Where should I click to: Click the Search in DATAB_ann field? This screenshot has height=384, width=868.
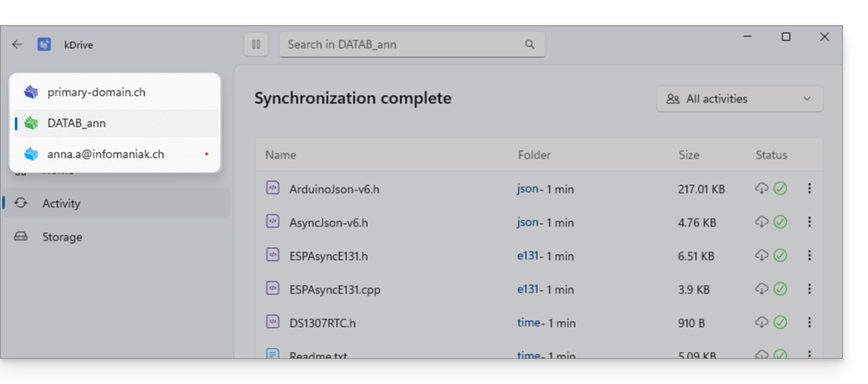(412, 44)
